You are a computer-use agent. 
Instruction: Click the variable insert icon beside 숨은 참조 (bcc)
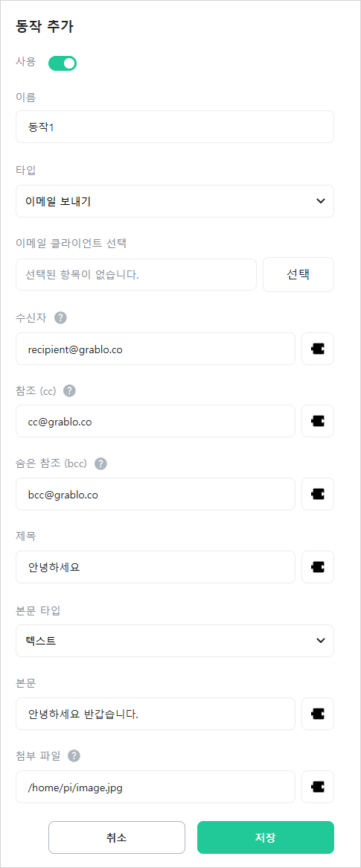pos(318,494)
